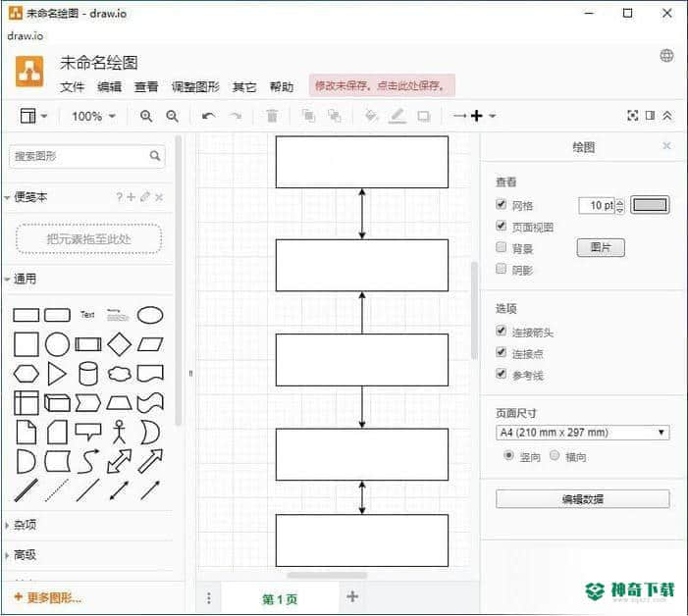Select the triangle shape
688x616 pixels.
click(x=57, y=374)
